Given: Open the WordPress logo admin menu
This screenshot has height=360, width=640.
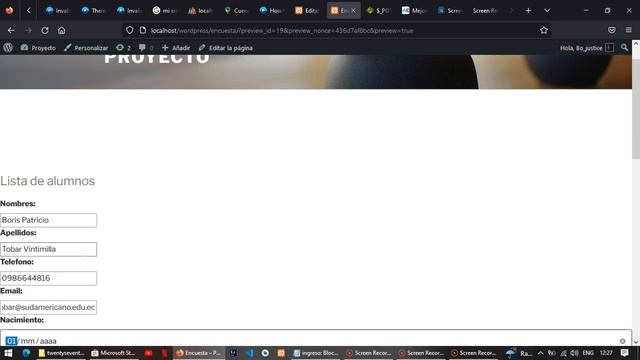Looking at the screenshot, I should point(8,48).
